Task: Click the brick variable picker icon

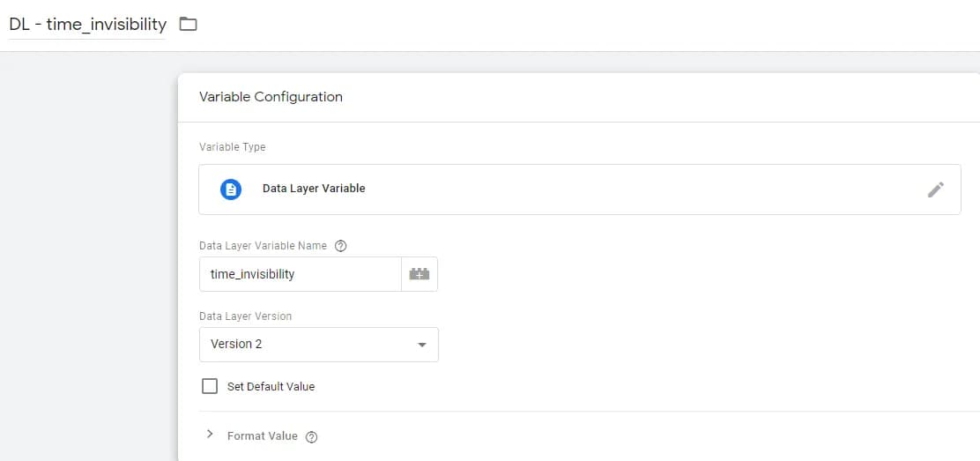Action: pyautogui.click(x=419, y=274)
